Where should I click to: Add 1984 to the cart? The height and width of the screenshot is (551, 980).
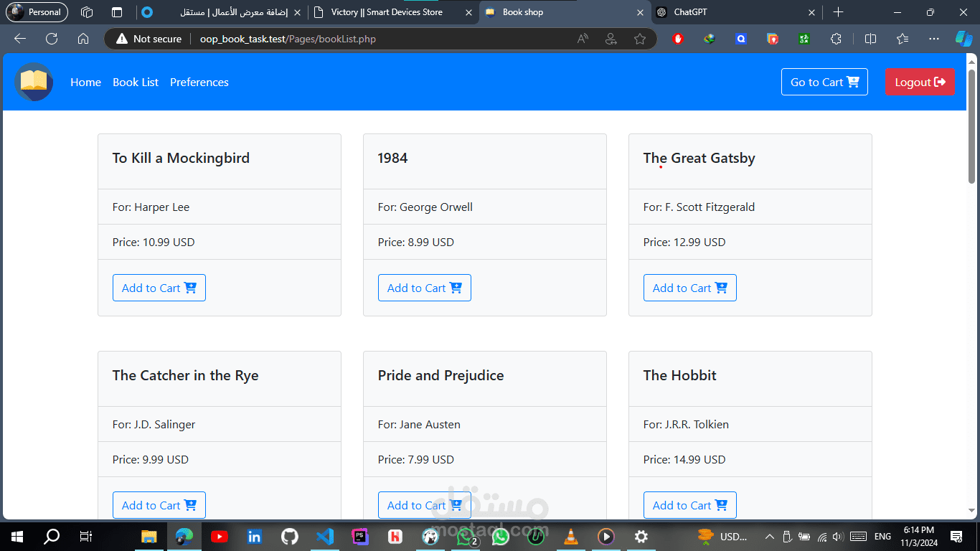pyautogui.click(x=425, y=288)
